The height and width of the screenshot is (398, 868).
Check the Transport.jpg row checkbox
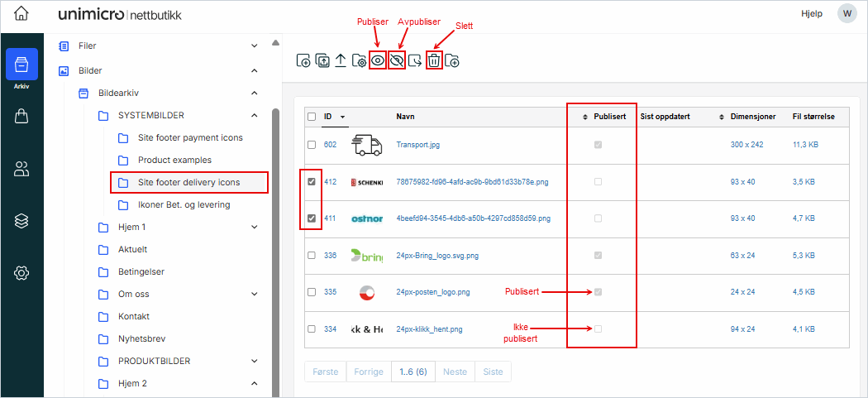[x=312, y=145]
